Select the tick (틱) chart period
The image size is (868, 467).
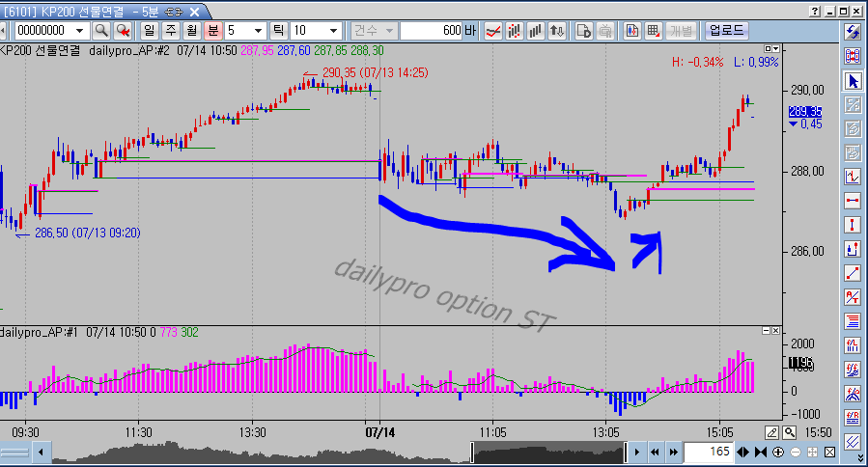click(x=278, y=31)
